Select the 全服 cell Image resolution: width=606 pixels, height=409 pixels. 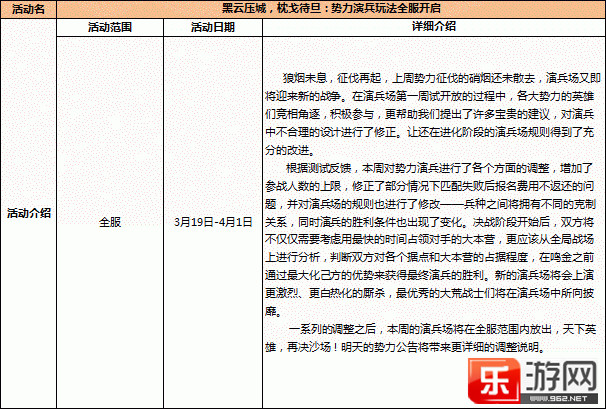click(x=110, y=221)
